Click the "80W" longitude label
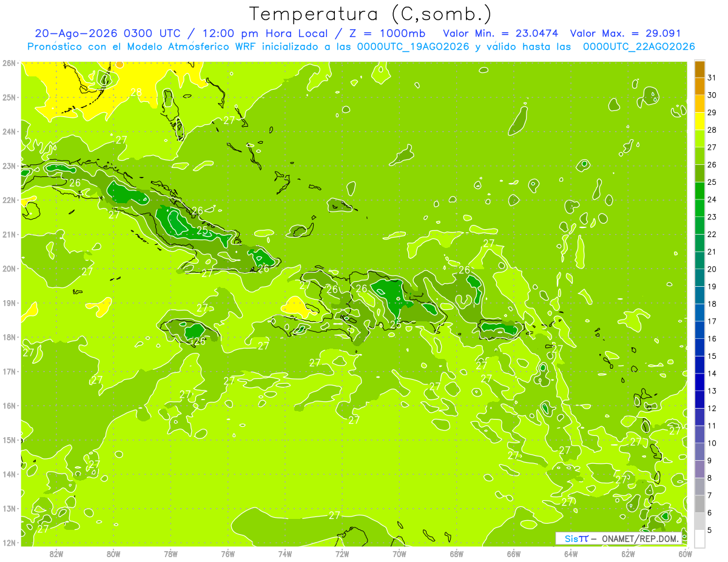The image size is (728, 562). pos(113,553)
